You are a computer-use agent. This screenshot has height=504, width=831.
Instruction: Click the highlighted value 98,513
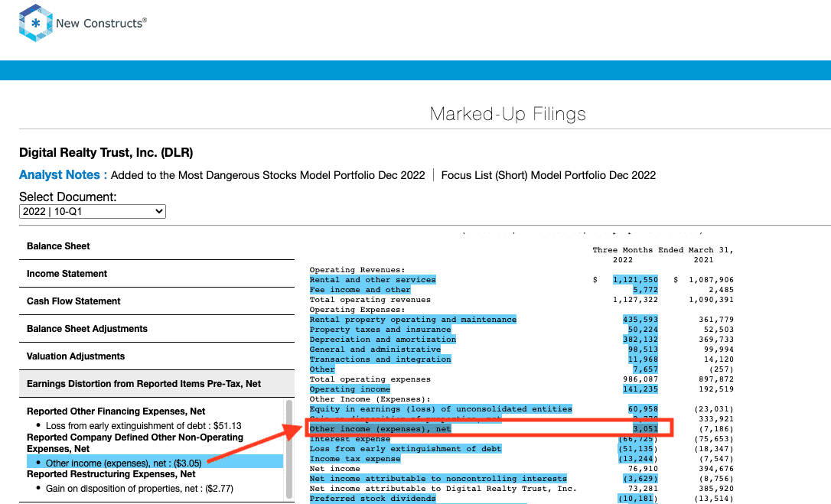(643, 350)
